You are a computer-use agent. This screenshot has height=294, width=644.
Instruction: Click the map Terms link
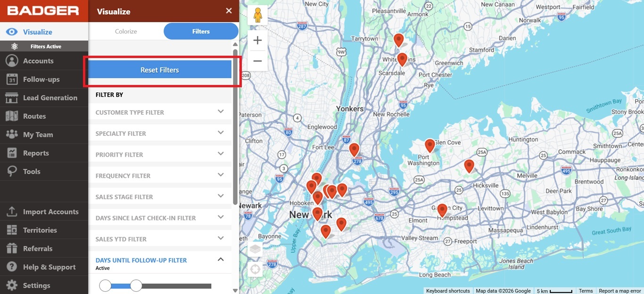586,291
